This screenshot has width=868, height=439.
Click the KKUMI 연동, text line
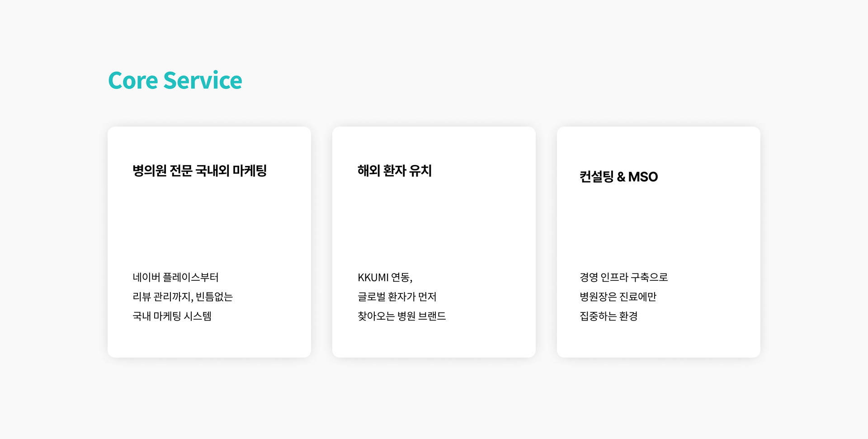pos(385,277)
